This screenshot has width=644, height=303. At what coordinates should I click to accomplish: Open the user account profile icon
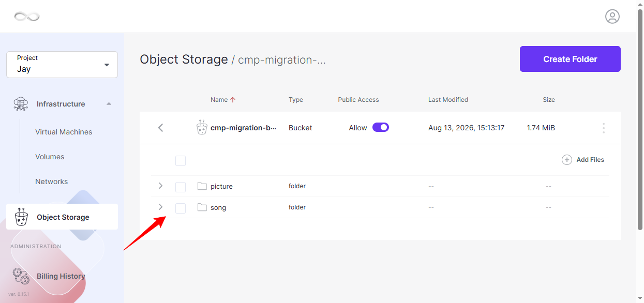point(612,17)
